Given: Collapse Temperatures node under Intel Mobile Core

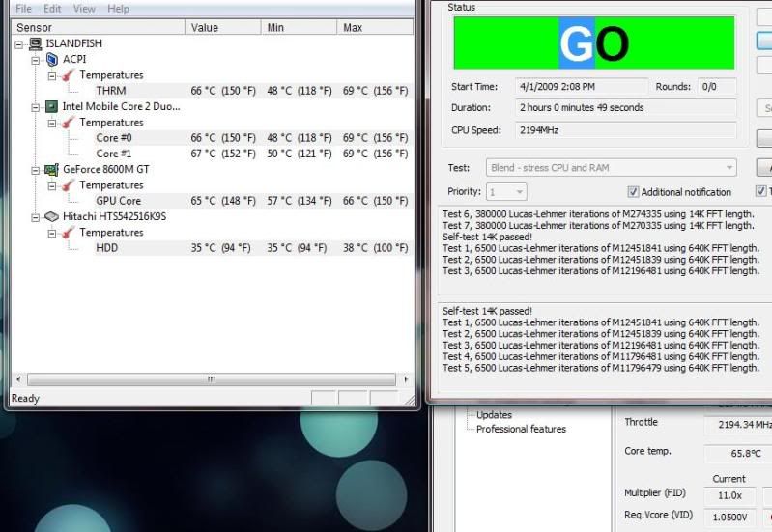Looking at the screenshot, I should [x=52, y=124].
